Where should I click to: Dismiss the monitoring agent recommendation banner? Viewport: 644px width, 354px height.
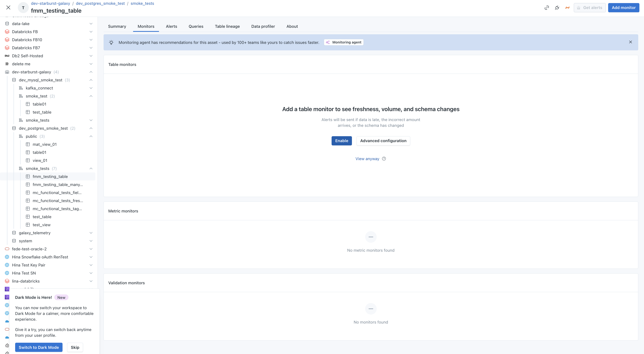click(630, 42)
